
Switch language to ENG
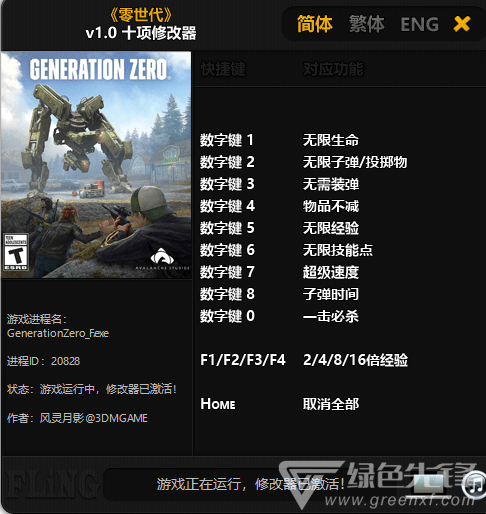pos(420,25)
